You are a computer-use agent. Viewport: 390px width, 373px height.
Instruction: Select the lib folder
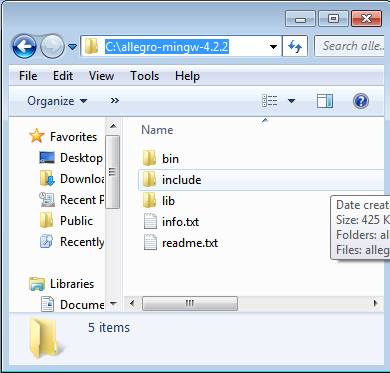click(x=168, y=201)
